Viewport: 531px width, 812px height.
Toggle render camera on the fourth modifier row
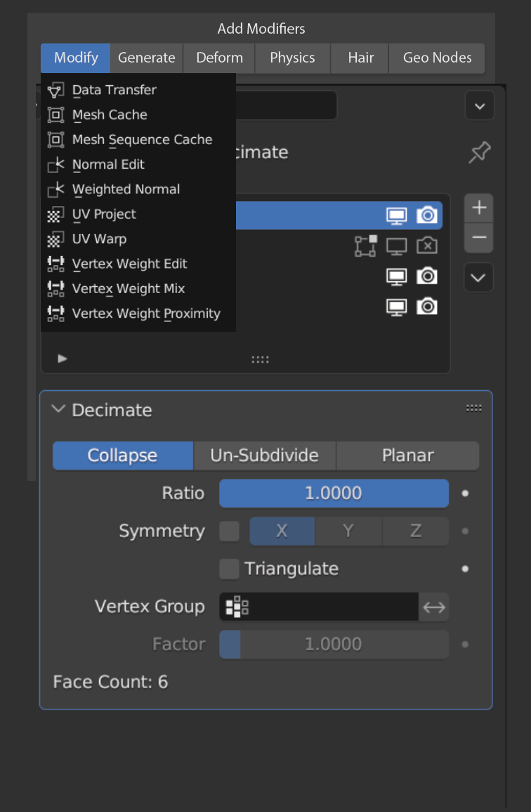pos(427,307)
